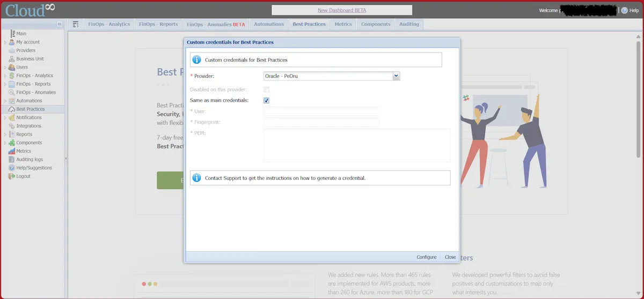Click the Reports sidebar icon
Viewport: 644px width, 299px height.
coord(12,134)
